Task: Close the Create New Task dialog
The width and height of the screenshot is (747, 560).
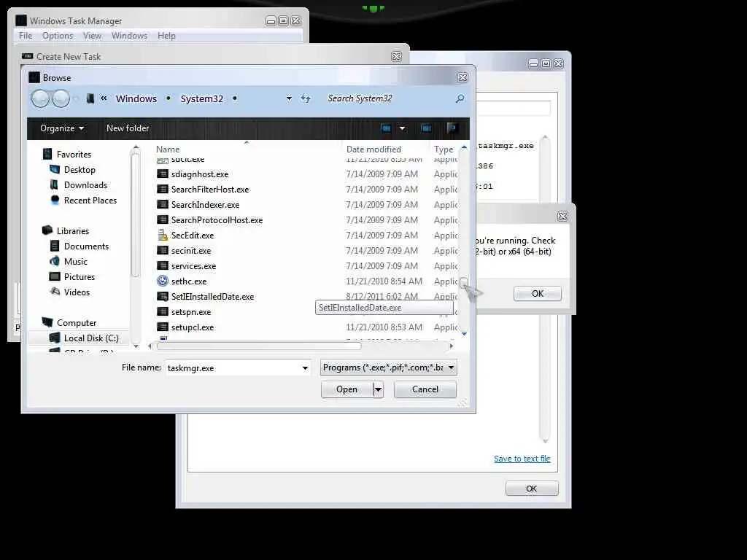Action: pos(396,57)
